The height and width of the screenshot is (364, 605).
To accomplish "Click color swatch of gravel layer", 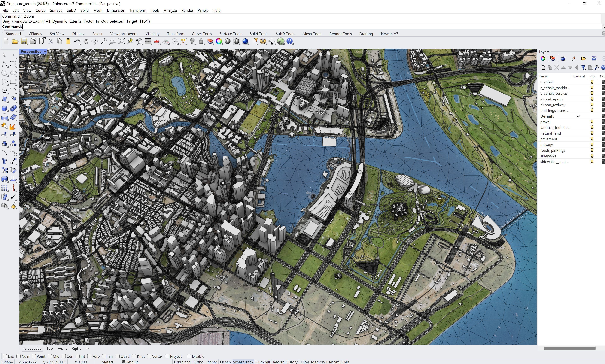I will coord(603,122).
